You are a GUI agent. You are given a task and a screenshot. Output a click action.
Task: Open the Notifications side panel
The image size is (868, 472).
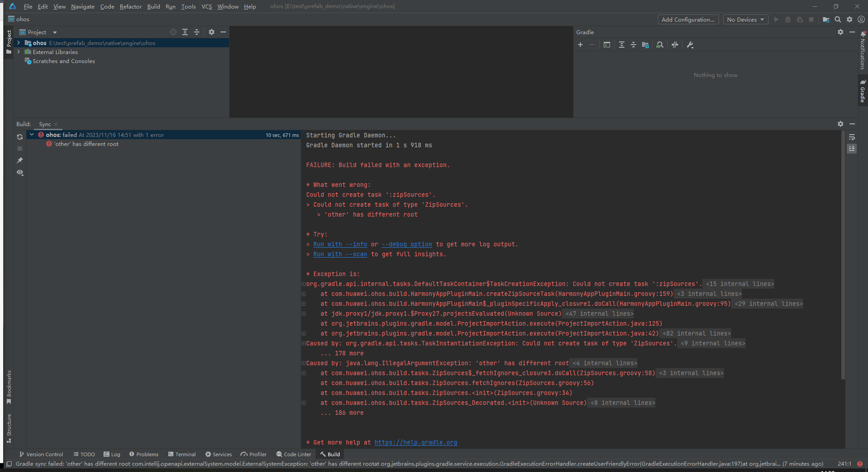[x=863, y=50]
